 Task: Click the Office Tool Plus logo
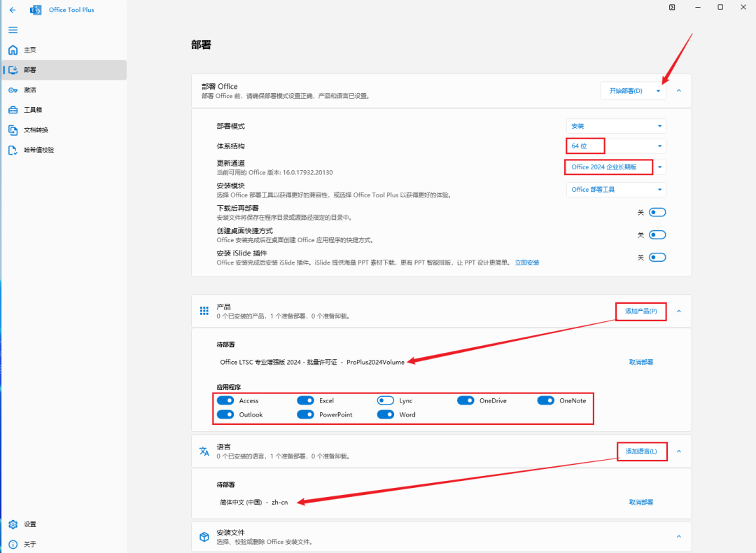point(36,10)
